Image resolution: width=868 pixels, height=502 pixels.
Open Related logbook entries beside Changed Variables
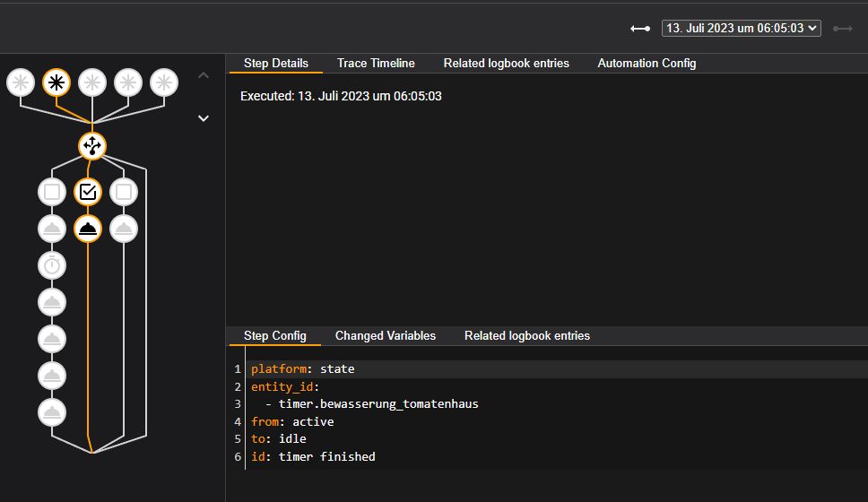point(526,336)
